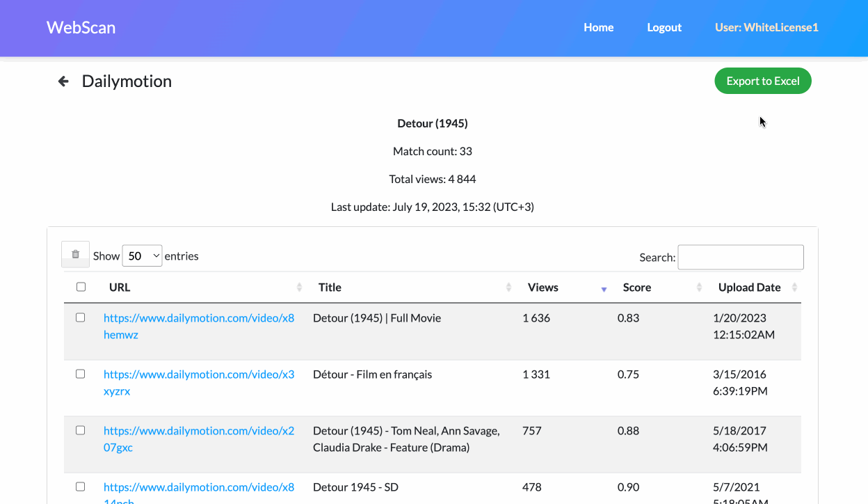
Task: Go to Home in the navigation bar
Action: pos(598,27)
